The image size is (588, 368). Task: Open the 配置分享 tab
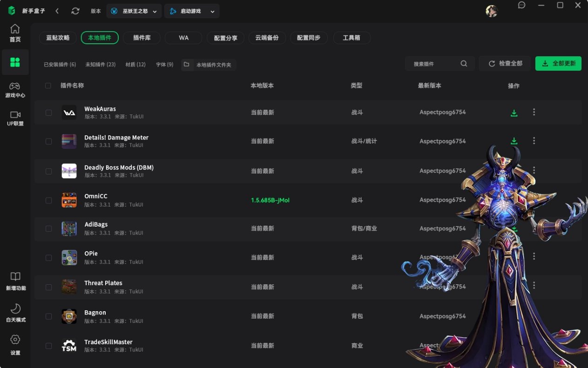[225, 38]
